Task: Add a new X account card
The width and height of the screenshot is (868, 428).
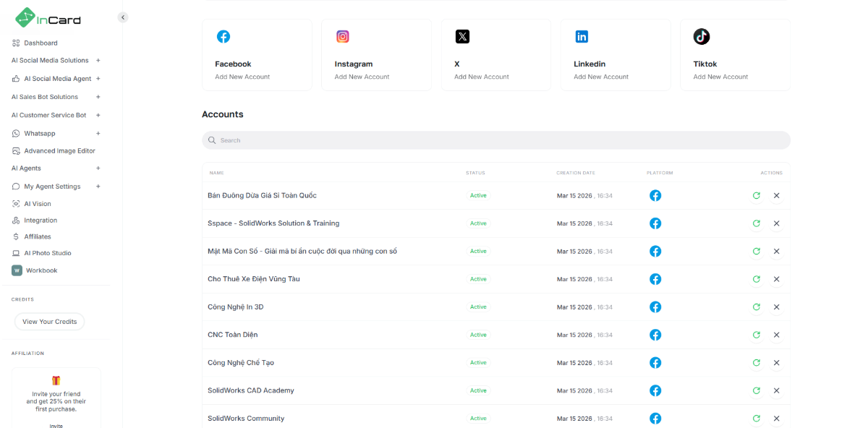Action: pos(496,55)
